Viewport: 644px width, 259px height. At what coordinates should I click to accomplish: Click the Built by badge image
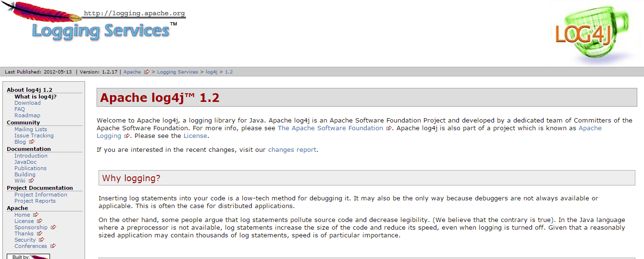coord(28,257)
